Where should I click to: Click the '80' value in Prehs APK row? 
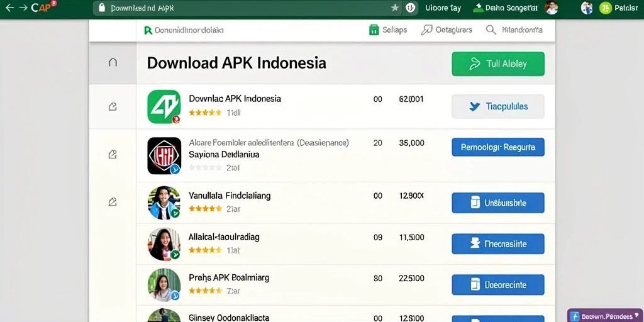378,278
